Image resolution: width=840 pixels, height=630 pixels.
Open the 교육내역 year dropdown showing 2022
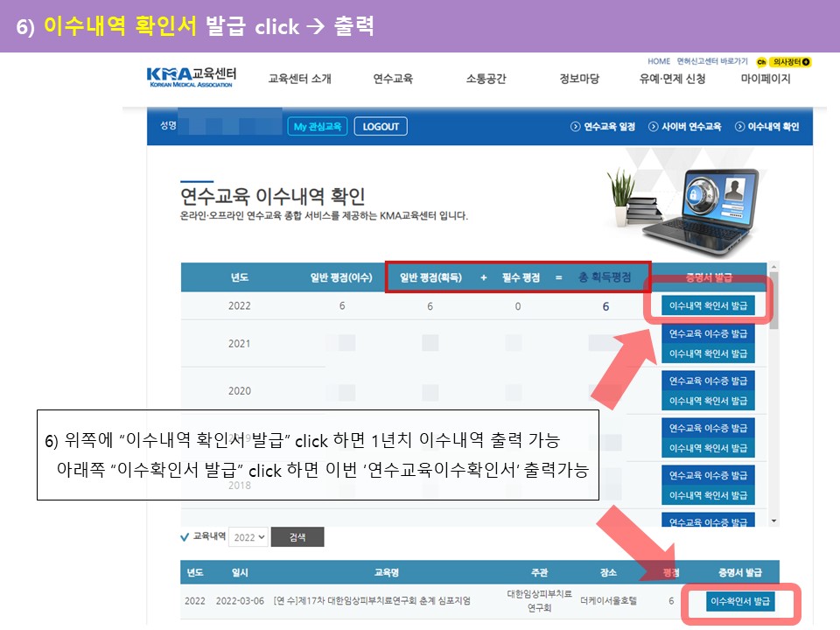tap(247, 537)
